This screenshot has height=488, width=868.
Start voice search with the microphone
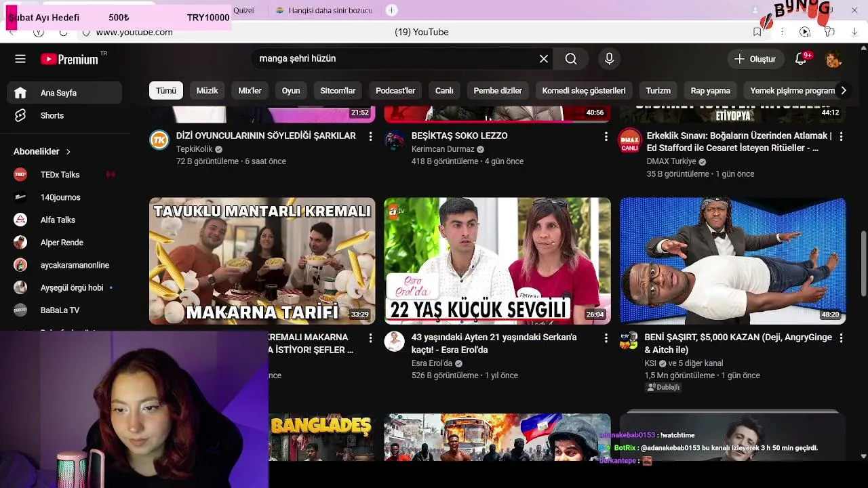609,59
